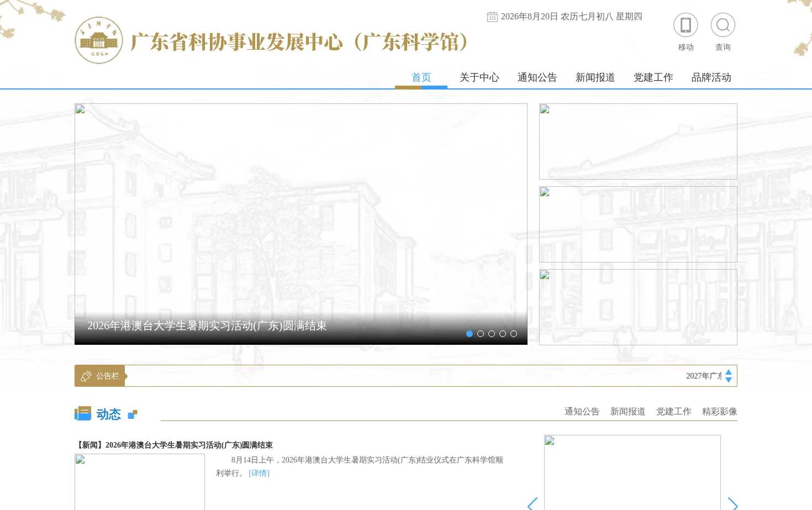Viewport: 812px width, 510px height.
Task: Click the Guangdong Science Center round logo
Action: (x=99, y=40)
